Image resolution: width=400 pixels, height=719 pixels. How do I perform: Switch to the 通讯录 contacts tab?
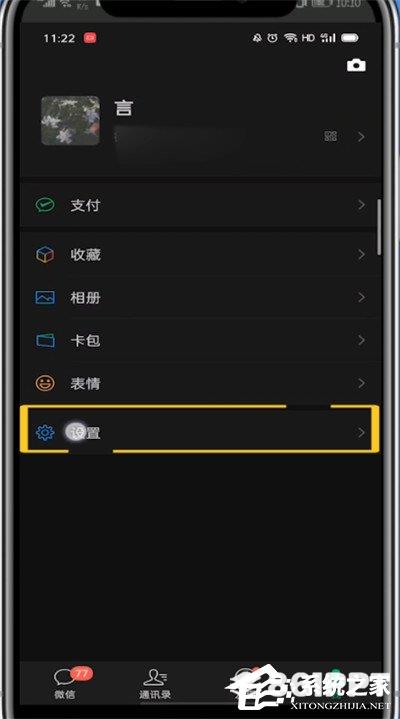(155, 683)
